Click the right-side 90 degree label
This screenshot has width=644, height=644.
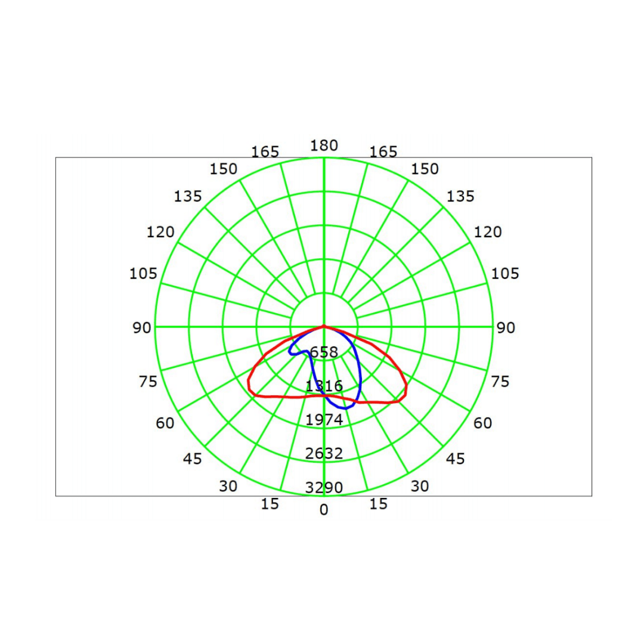click(506, 328)
